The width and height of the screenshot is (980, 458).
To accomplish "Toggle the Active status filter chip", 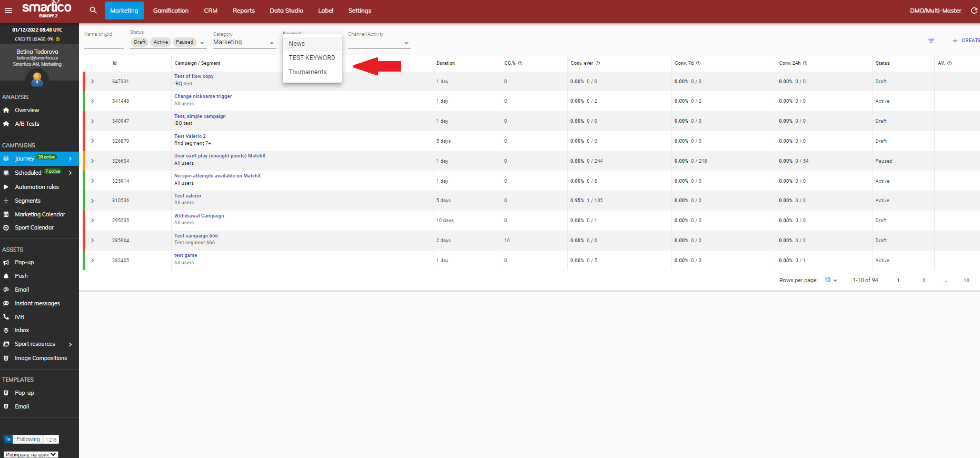I will [x=161, y=42].
